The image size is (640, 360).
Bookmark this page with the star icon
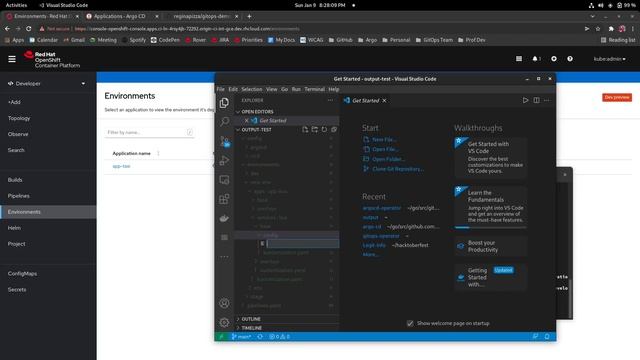(x=598, y=29)
